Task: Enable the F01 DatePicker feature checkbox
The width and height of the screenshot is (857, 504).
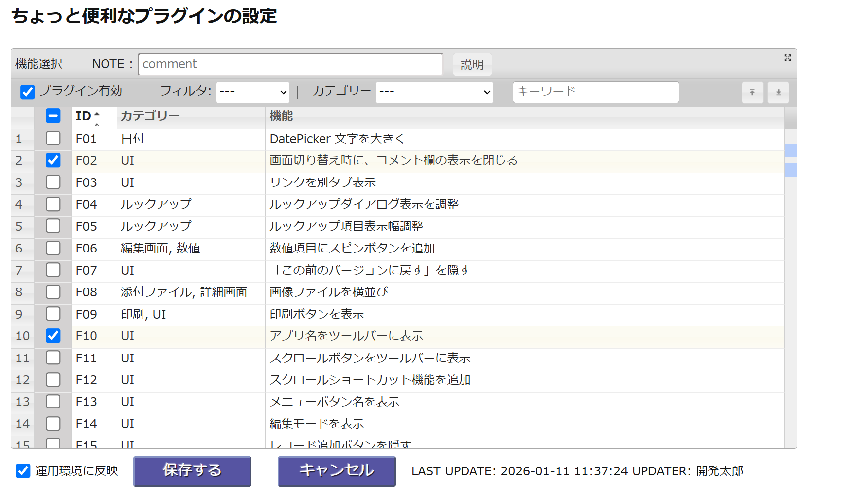Action: tap(53, 139)
